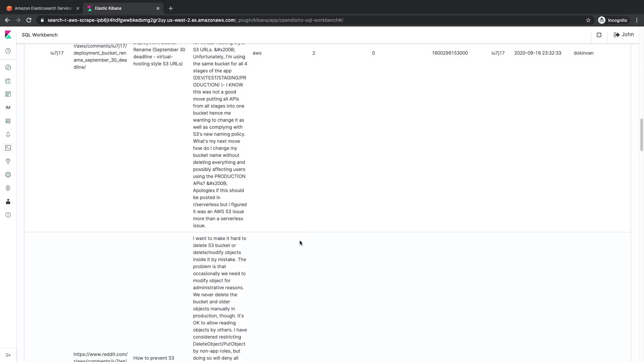Click the Kibana logo home icon
Image resolution: width=644 pixels, height=362 pixels.
point(8,35)
